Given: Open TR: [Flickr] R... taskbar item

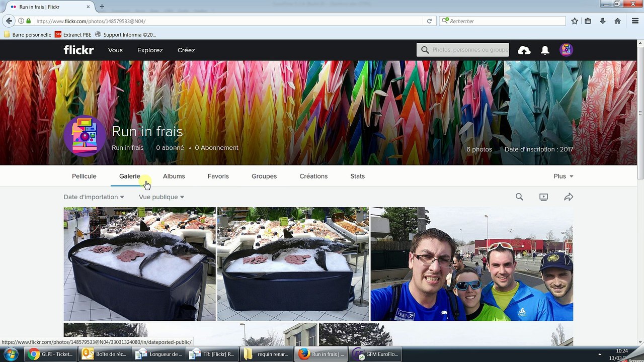Looking at the screenshot, I should (212, 354).
